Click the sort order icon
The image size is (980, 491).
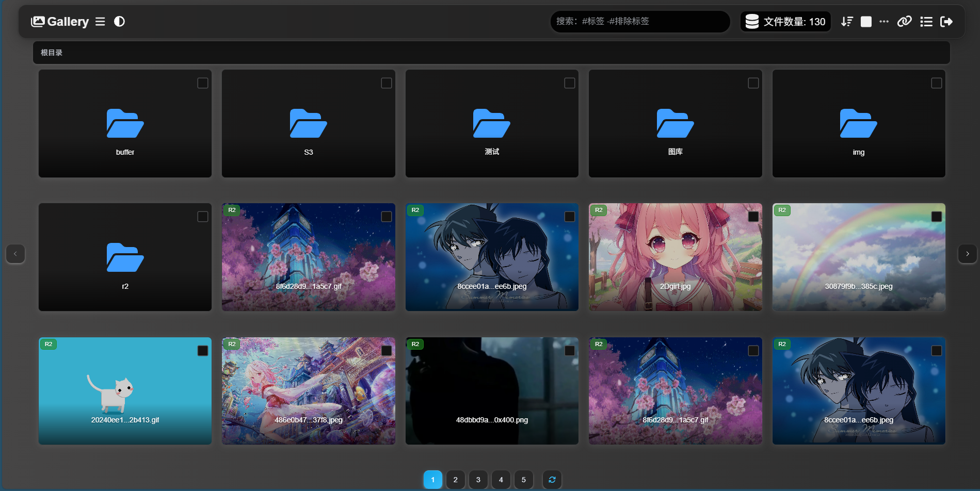click(847, 22)
